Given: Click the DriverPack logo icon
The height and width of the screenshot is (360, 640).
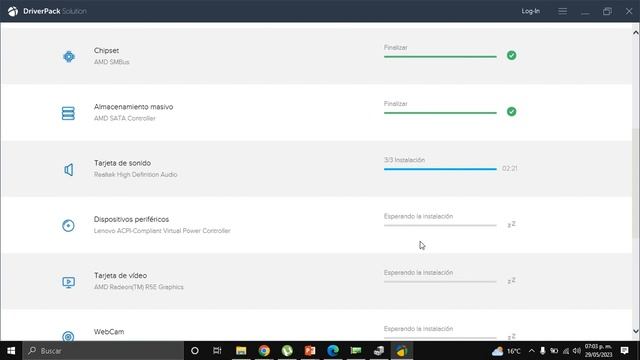Looking at the screenshot, I should (13, 11).
